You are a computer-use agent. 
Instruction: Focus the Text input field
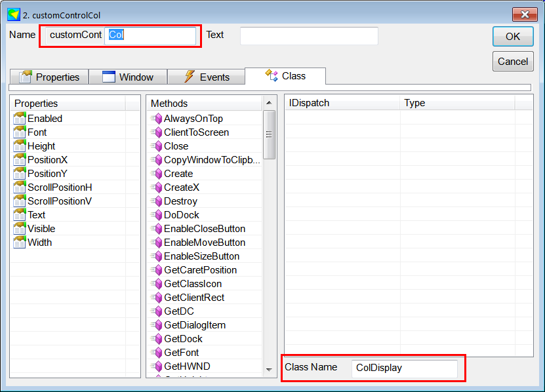pos(309,36)
